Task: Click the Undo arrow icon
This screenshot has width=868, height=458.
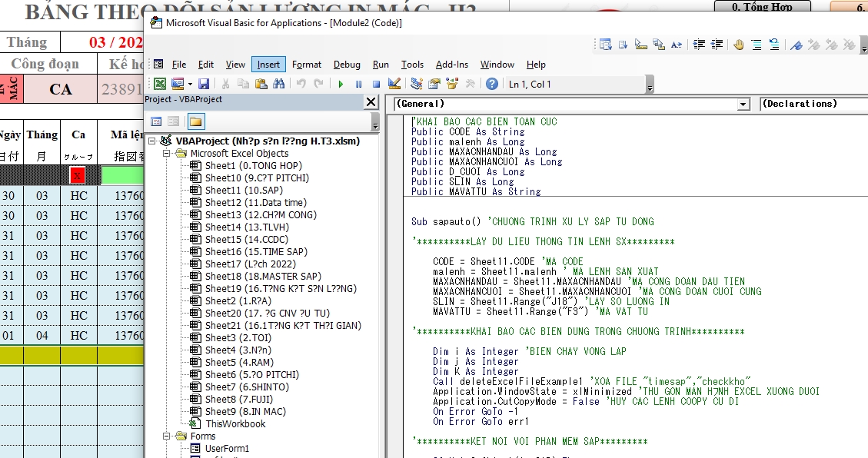Action: 301,84
